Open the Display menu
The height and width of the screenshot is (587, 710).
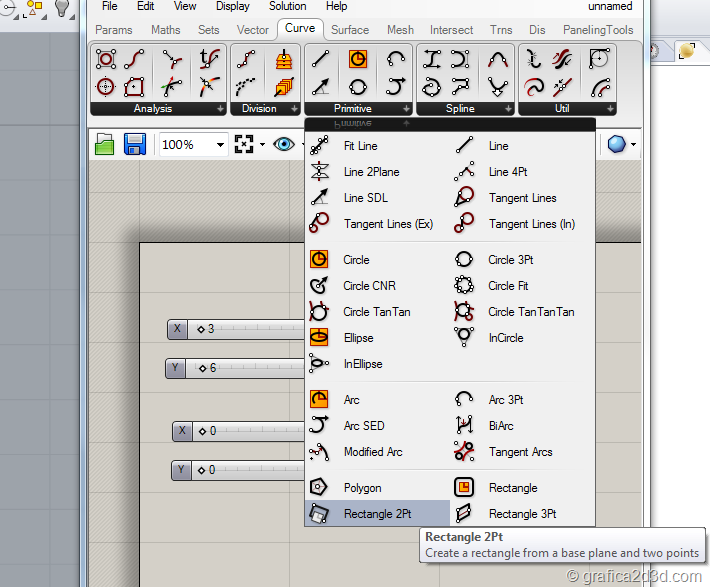(233, 6)
